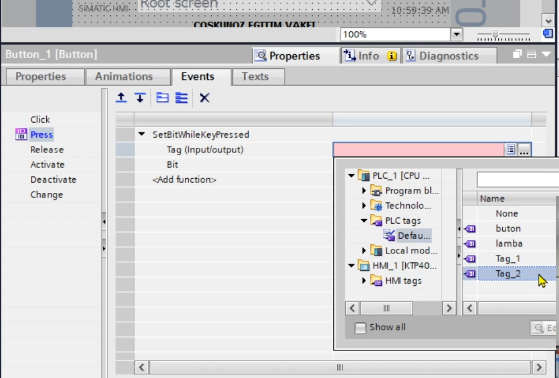Collapse the PLC tags node
The width and height of the screenshot is (559, 378).
pos(364,220)
